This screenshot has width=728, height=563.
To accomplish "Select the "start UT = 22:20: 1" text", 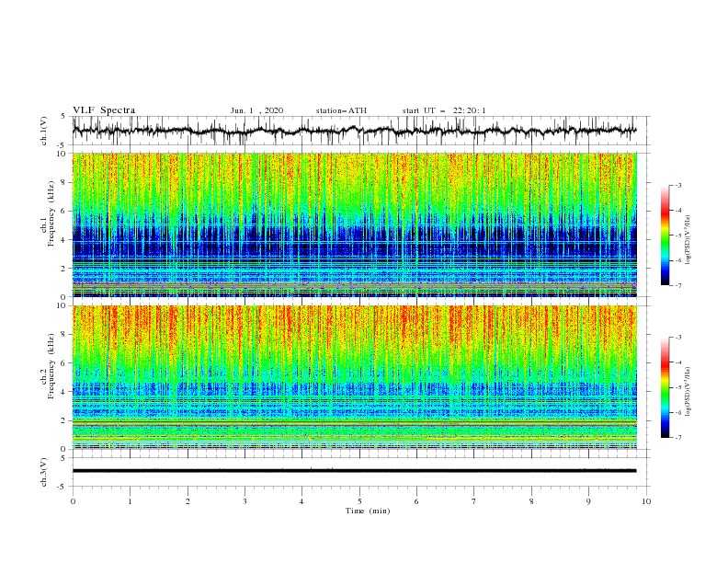I will (x=444, y=110).
